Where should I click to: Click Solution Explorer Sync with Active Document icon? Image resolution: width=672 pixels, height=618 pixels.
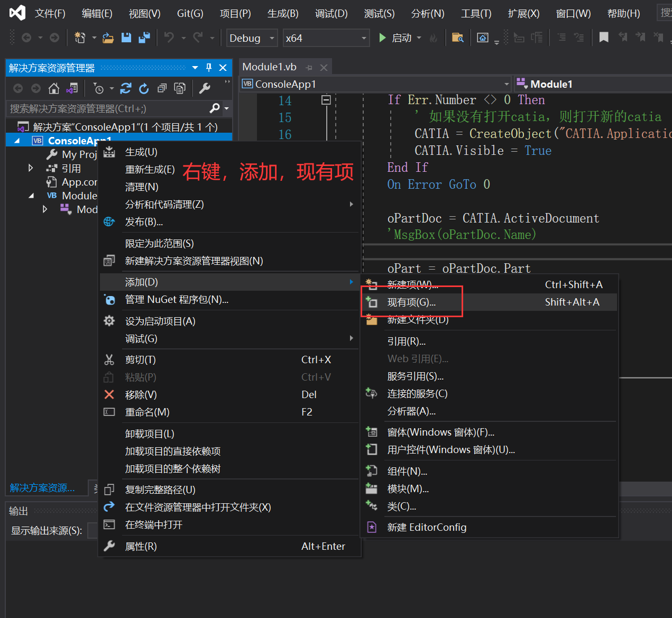tap(125, 88)
